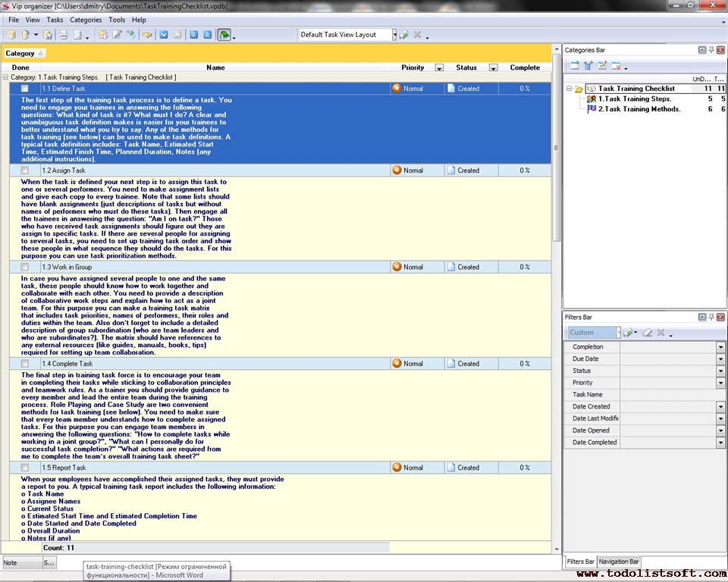Sort tasks by the Name column header

pos(215,67)
